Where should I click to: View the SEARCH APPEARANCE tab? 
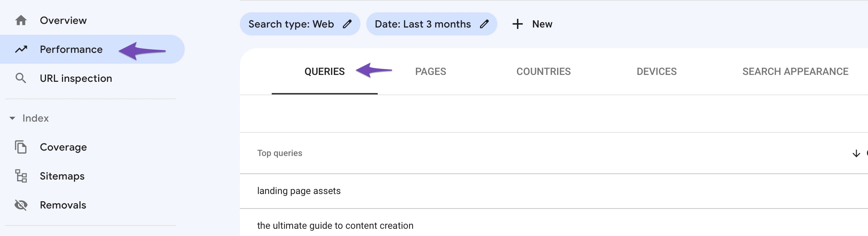pos(795,72)
